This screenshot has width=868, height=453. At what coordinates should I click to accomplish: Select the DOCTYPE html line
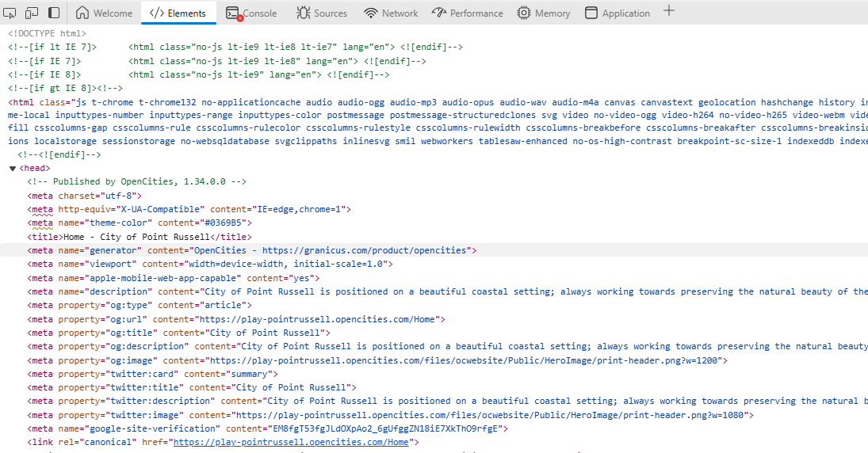point(47,33)
